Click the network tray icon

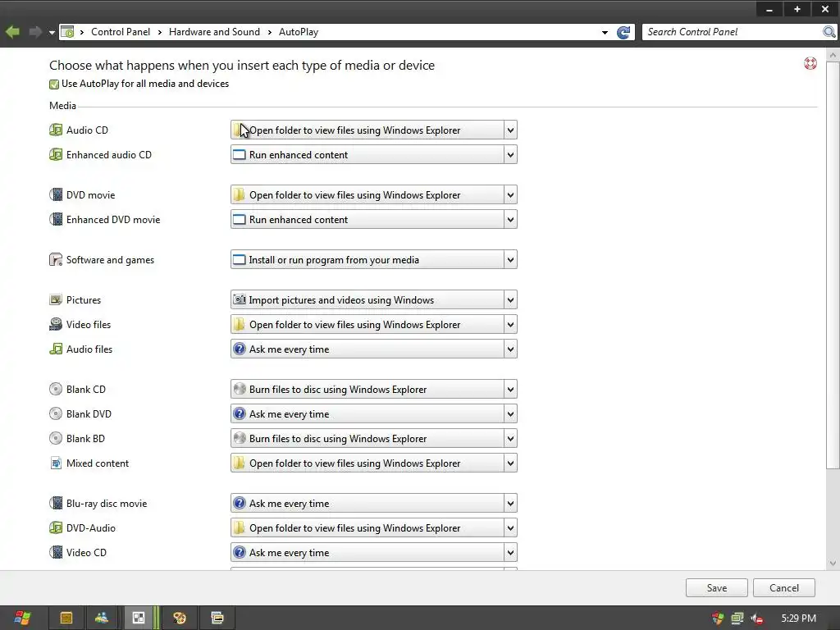[737, 619]
